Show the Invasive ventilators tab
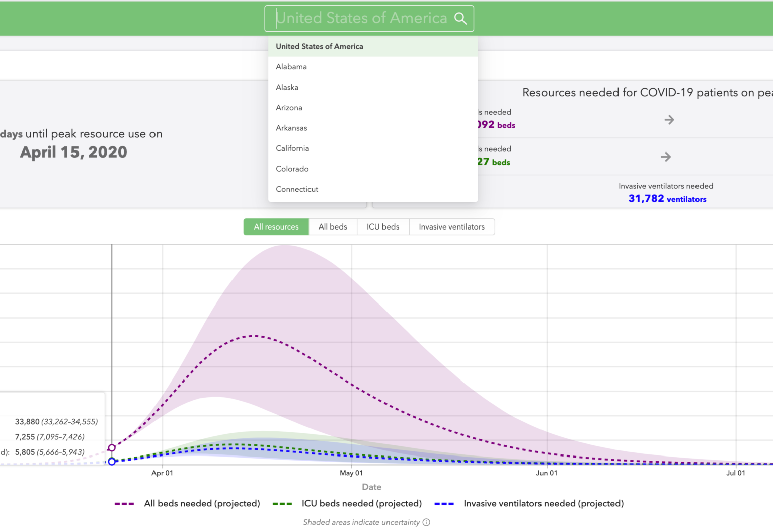The width and height of the screenshot is (773, 532). coord(451,227)
